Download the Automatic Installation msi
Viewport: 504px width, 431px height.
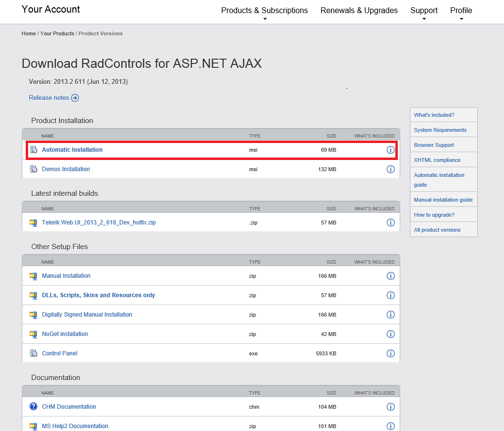(x=72, y=150)
